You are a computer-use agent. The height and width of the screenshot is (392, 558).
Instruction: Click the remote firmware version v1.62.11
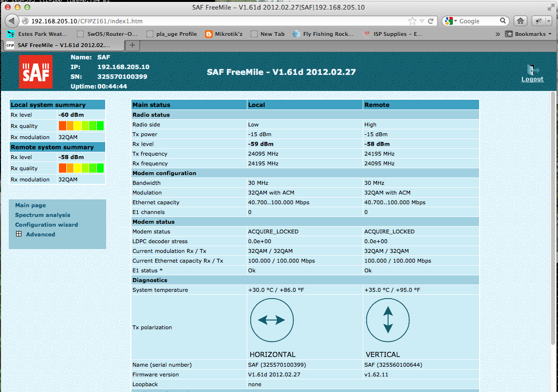coord(376,374)
